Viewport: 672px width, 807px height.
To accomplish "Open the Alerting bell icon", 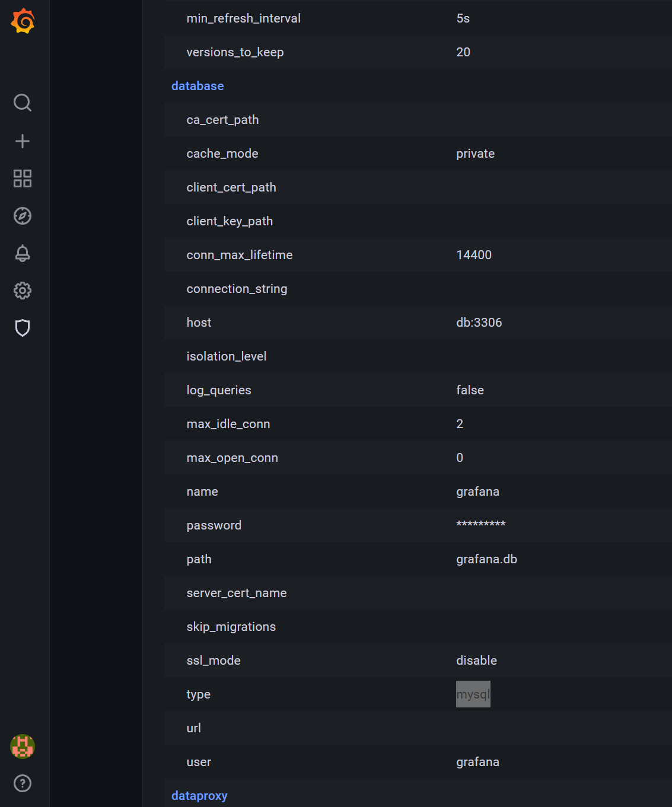I will coord(23,253).
